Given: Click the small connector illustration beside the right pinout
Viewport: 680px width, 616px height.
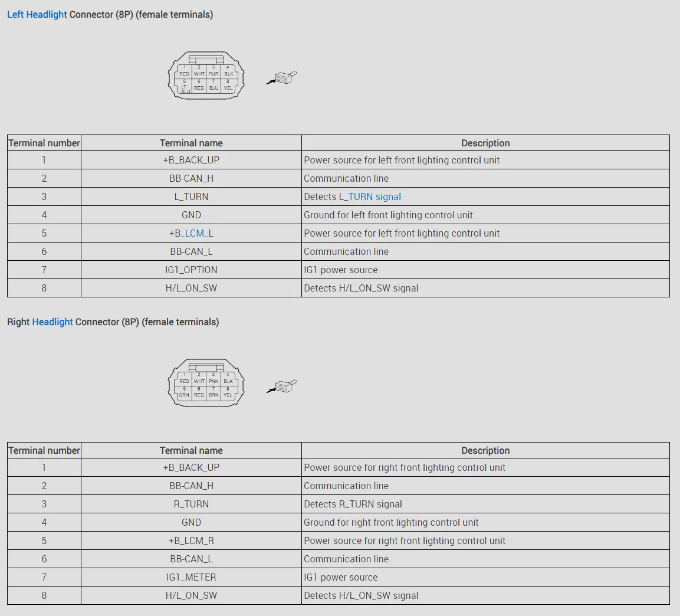Looking at the screenshot, I should point(281,385).
